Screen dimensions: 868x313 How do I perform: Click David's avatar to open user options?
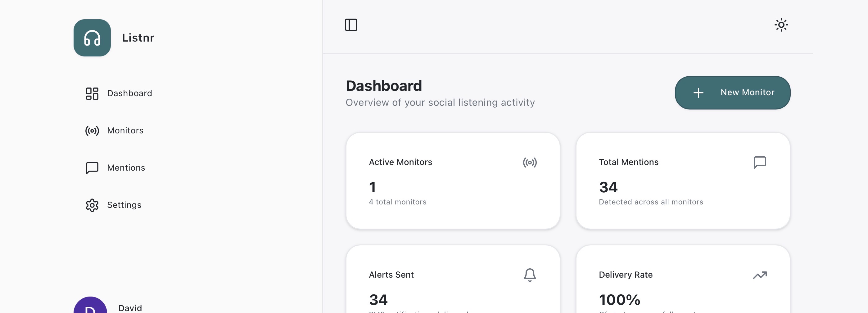90,308
